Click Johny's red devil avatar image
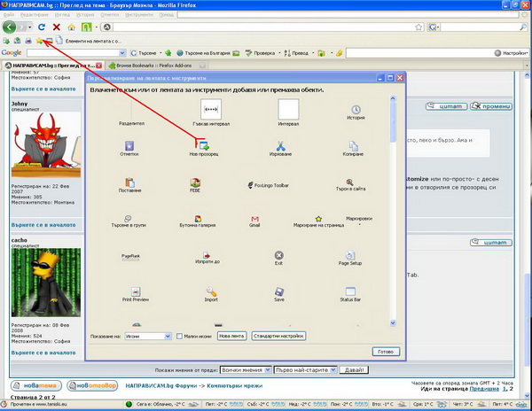Screen dimensions: 532x411 click(46, 144)
